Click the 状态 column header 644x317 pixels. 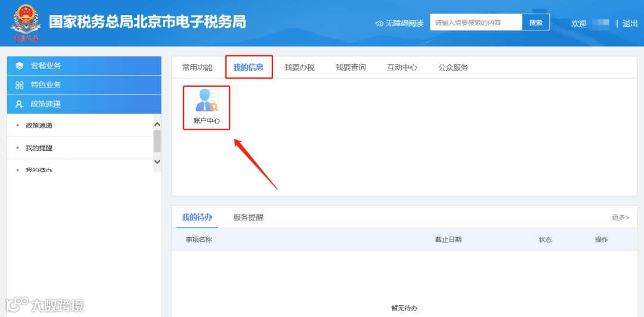tap(546, 240)
